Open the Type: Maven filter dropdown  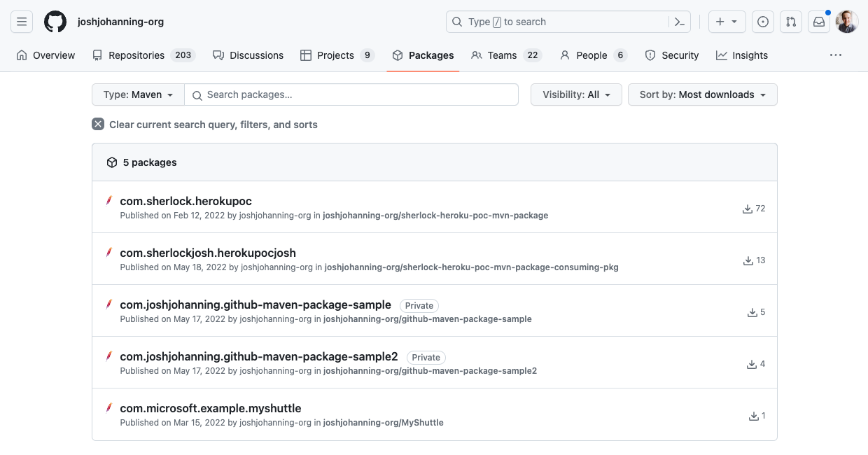pyautogui.click(x=137, y=94)
